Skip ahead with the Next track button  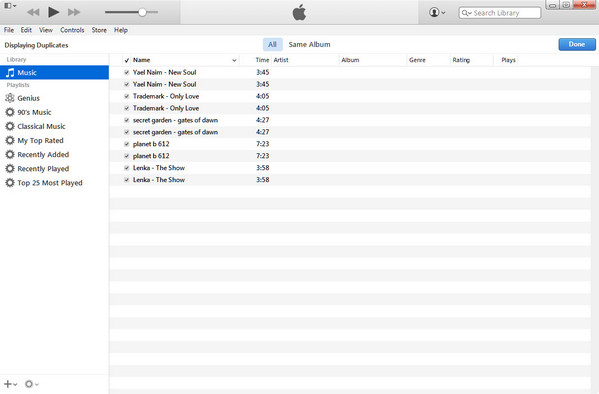coord(74,12)
